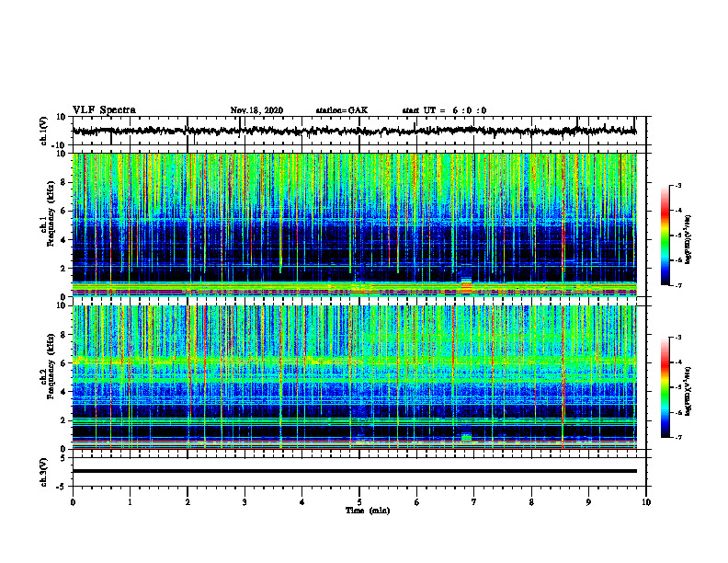Click the ch.1 color bar PSD units label
This screenshot has height=563, width=728.
point(688,239)
